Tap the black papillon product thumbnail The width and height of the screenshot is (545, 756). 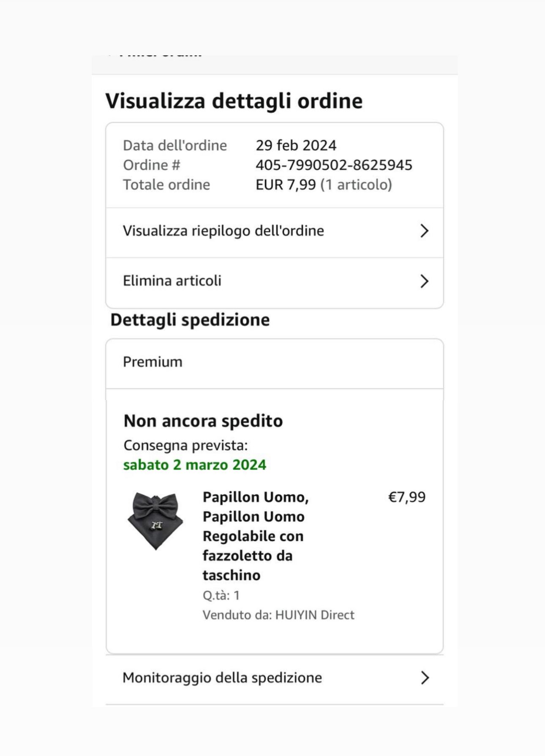156,521
